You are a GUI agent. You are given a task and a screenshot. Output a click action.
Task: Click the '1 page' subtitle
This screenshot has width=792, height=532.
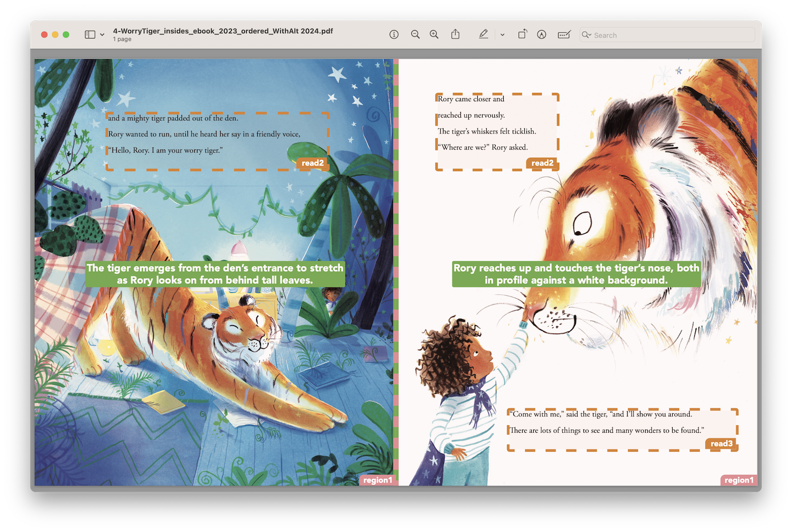122,39
